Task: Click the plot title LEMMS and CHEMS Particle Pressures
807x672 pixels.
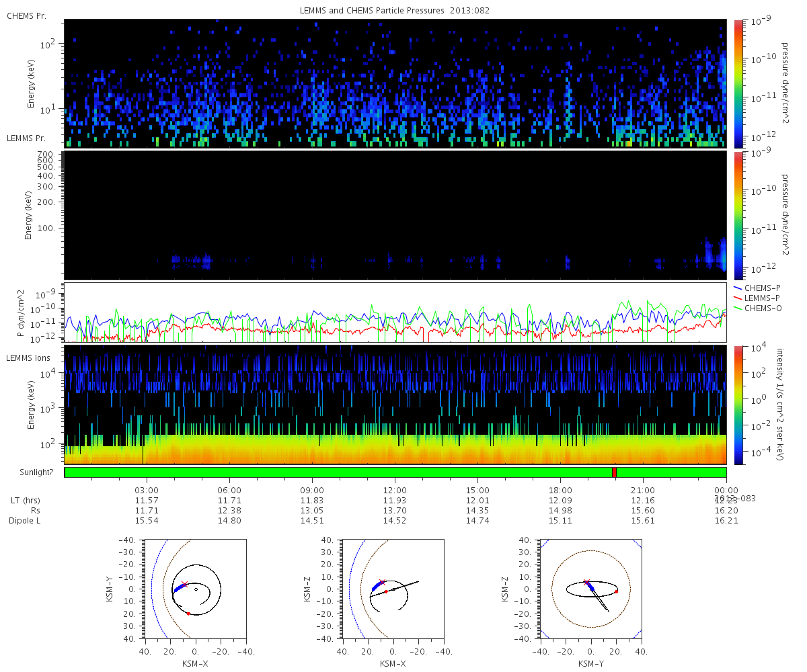Action: [395, 10]
